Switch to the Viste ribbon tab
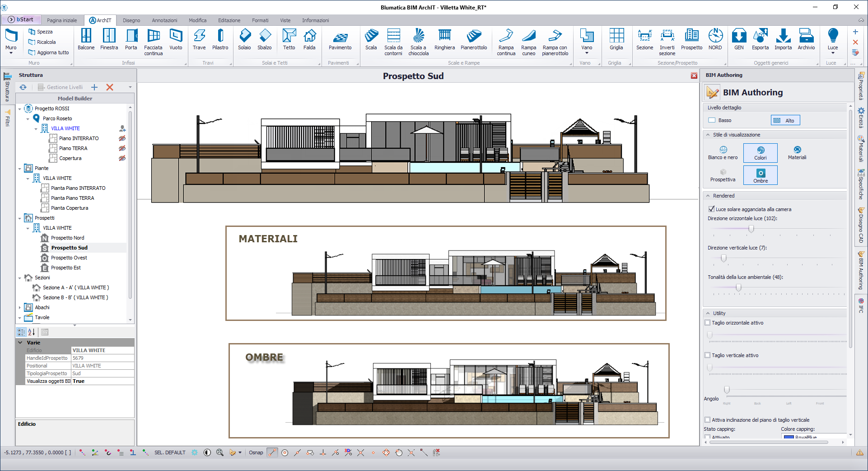868x471 pixels. tap(285, 20)
